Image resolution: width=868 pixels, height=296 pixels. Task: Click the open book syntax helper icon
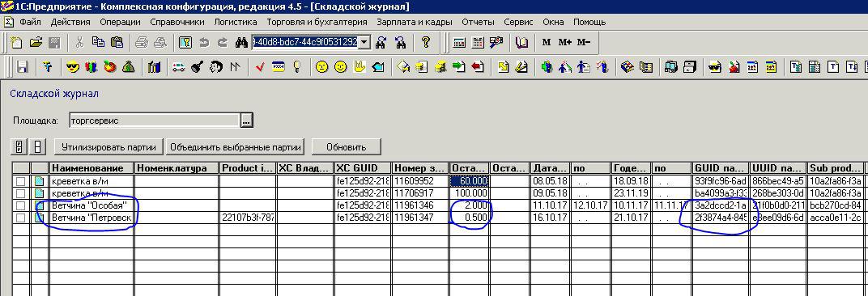click(x=522, y=43)
